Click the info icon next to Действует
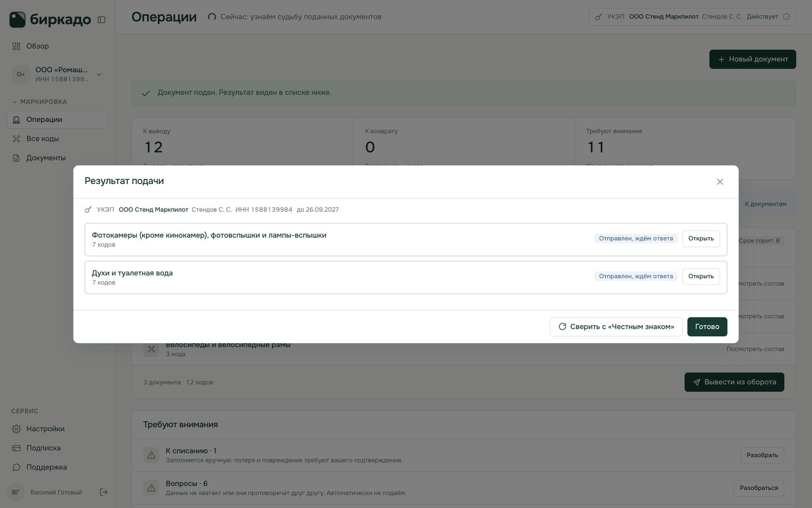 tap(786, 17)
